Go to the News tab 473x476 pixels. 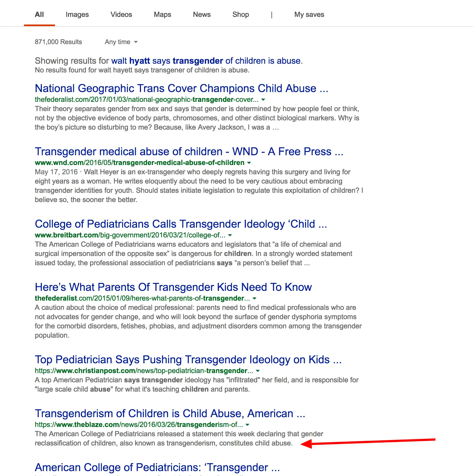[202, 14]
